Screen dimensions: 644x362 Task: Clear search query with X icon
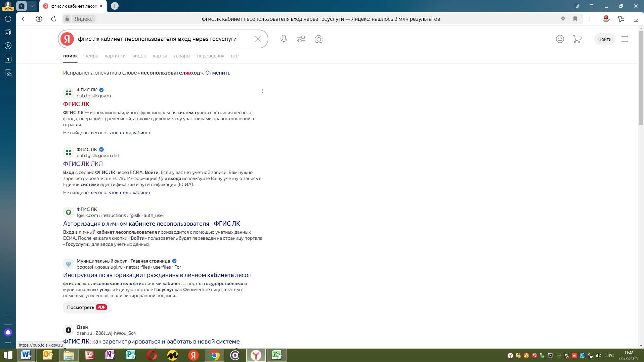[258, 39]
